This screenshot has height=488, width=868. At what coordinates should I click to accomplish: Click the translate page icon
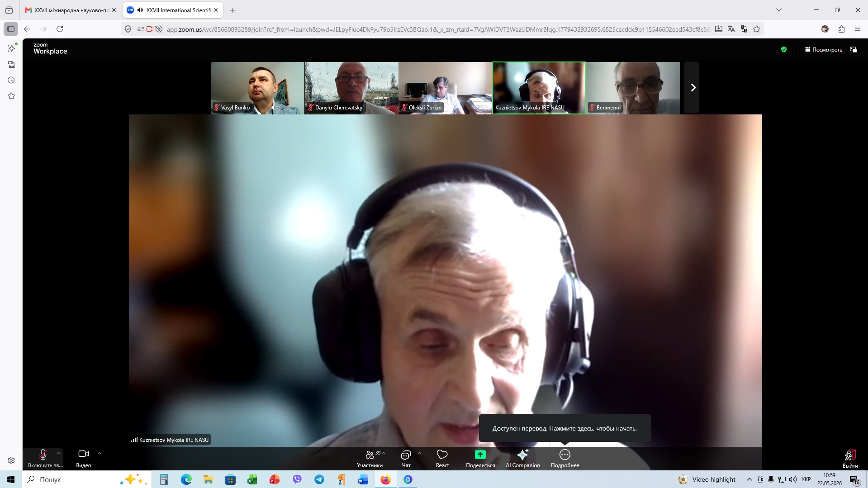coord(731,29)
